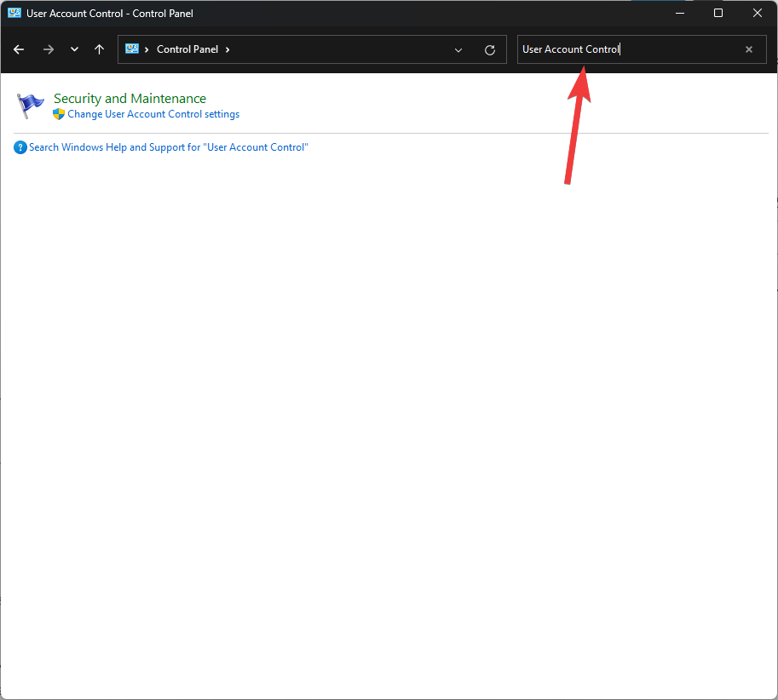The width and height of the screenshot is (778, 700).
Task: Click the UAC shield icon
Action: click(59, 114)
